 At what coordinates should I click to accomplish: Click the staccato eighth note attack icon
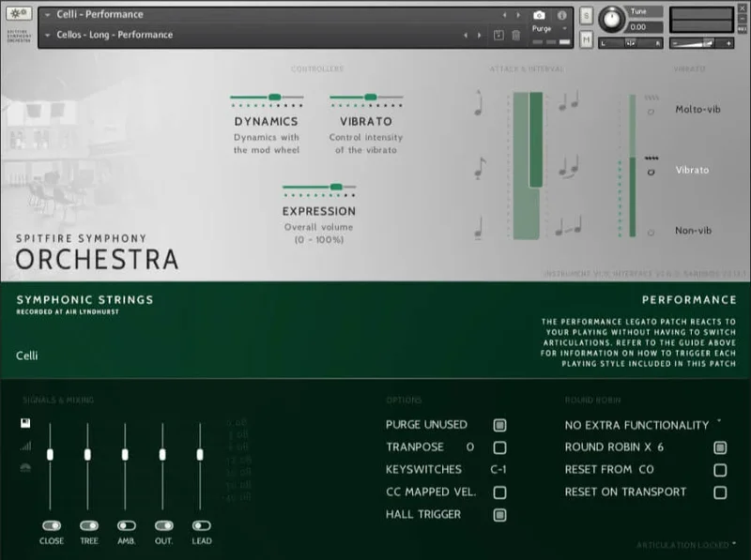pyautogui.click(x=480, y=168)
